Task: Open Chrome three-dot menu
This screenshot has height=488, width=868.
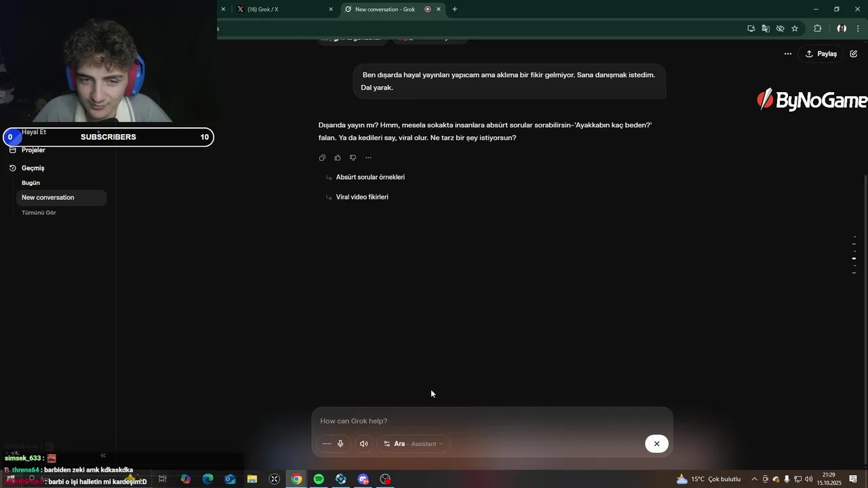Action: (858, 28)
